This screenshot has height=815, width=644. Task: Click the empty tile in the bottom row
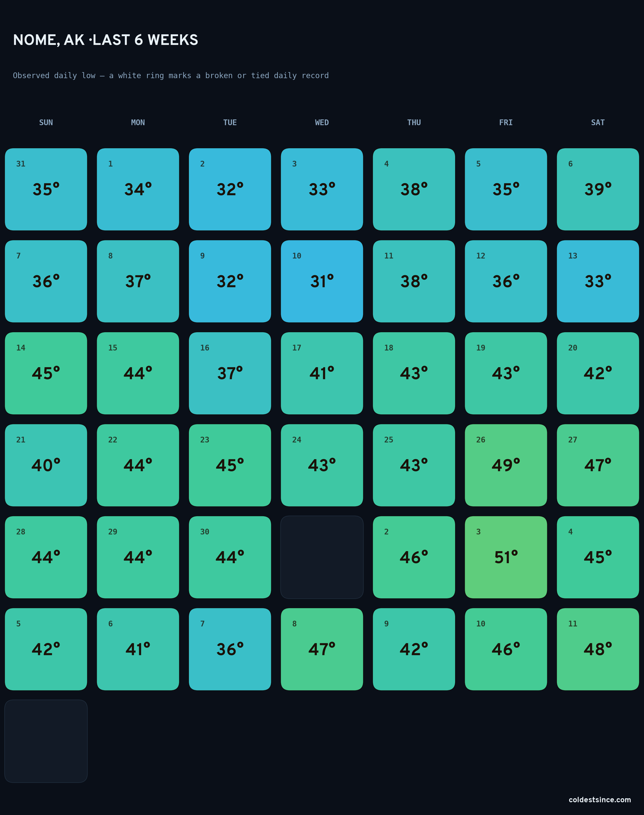coord(46,741)
